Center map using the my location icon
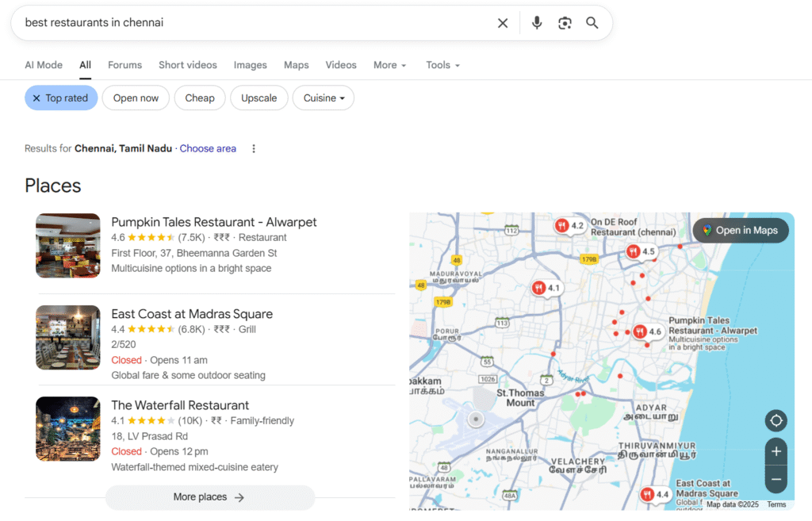This screenshot has height=521, width=812. point(776,420)
